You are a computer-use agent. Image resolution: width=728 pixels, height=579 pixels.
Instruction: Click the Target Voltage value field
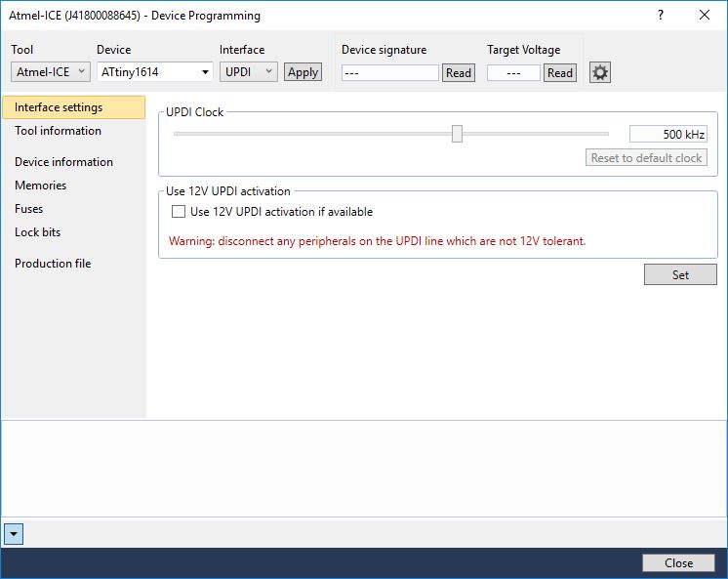[513, 72]
